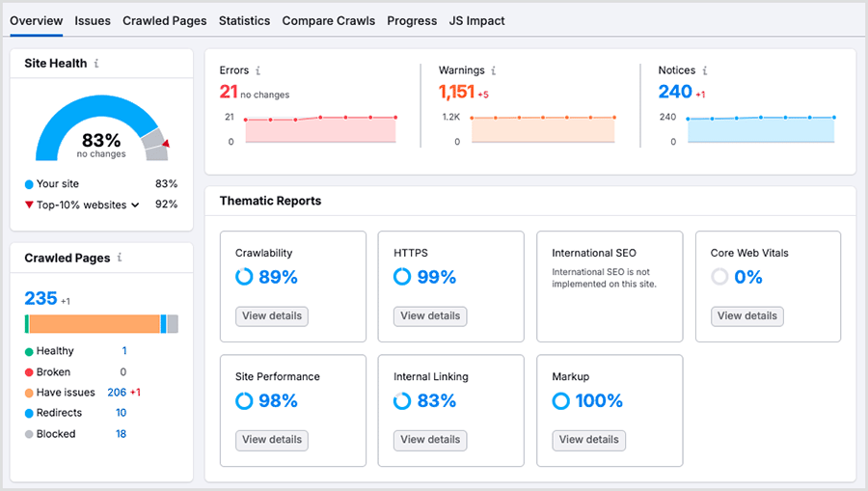Open the Statistics tab
868x491 pixels.
[x=244, y=21]
